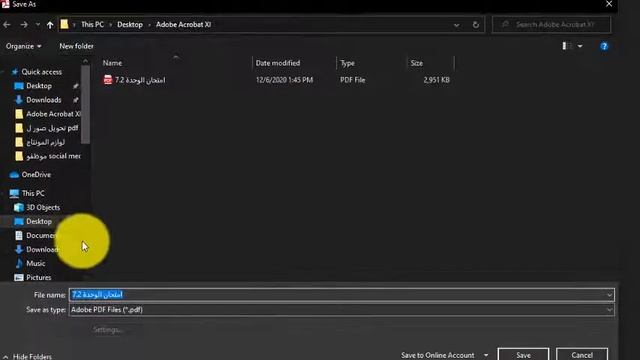Image resolution: width=640 pixels, height=360 pixels.
Task: Sort by Type column header
Action: pos(347,63)
